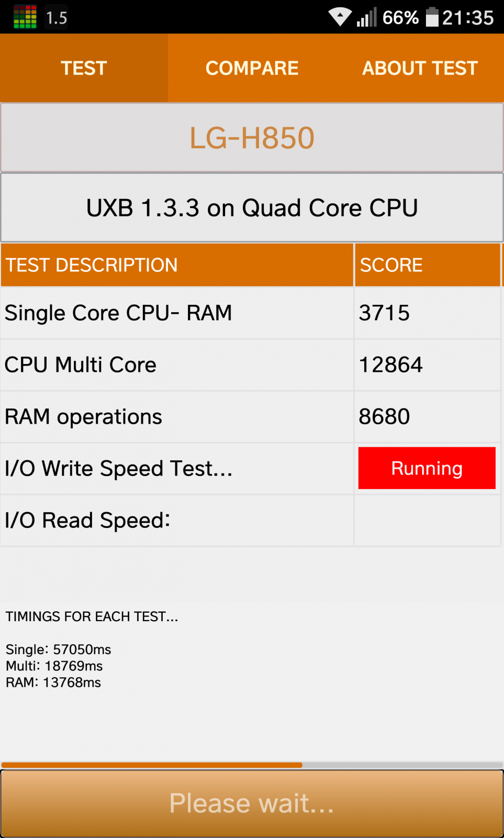504x838 pixels.
Task: Click the red Running status indicator
Action: tap(427, 468)
